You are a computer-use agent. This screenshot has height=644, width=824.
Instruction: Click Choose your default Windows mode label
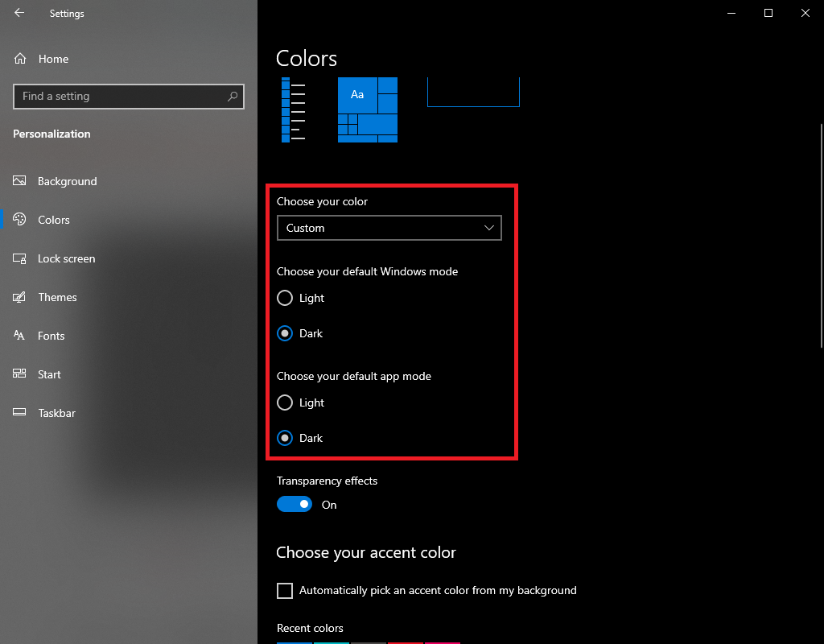point(367,272)
